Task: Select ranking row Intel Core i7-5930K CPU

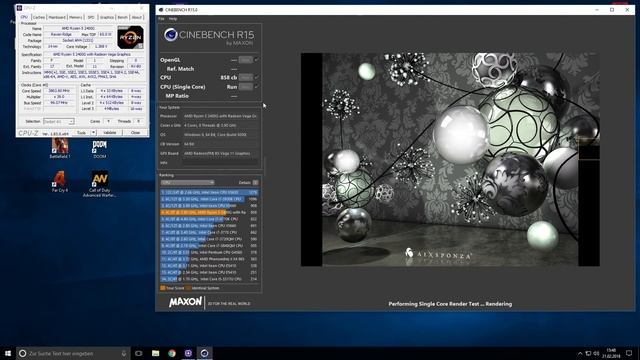Action: 209,199
